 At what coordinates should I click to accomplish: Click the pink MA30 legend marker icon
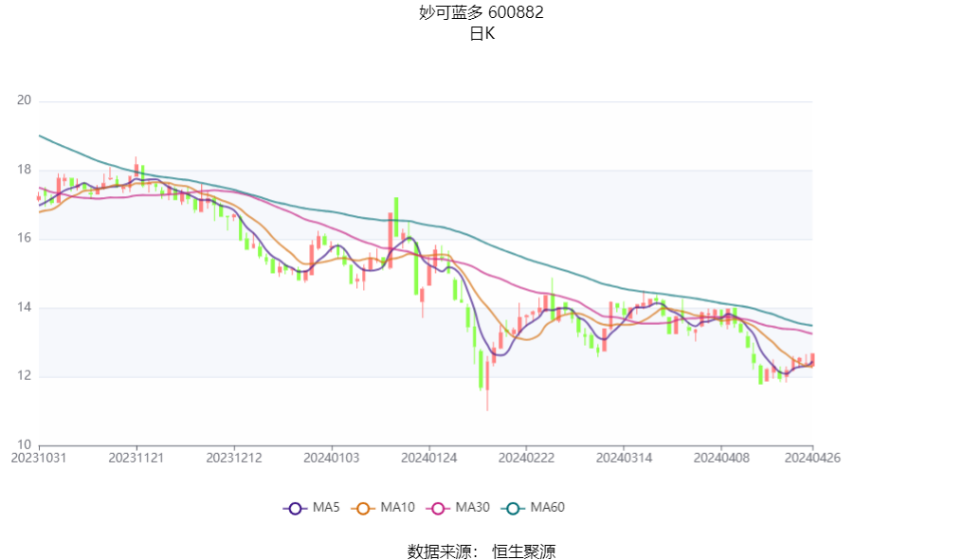(438, 509)
